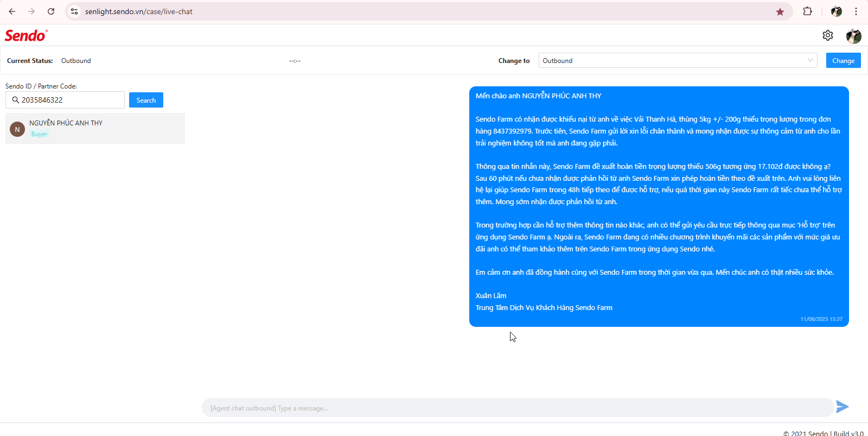The image size is (868, 436).
Task: Click the bookmark star icon
Action: [x=780, y=11]
